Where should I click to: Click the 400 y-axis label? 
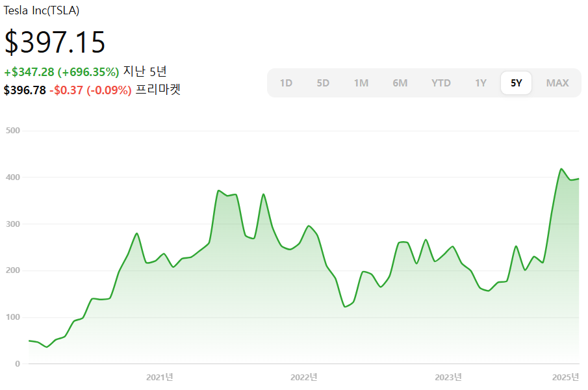point(13,177)
